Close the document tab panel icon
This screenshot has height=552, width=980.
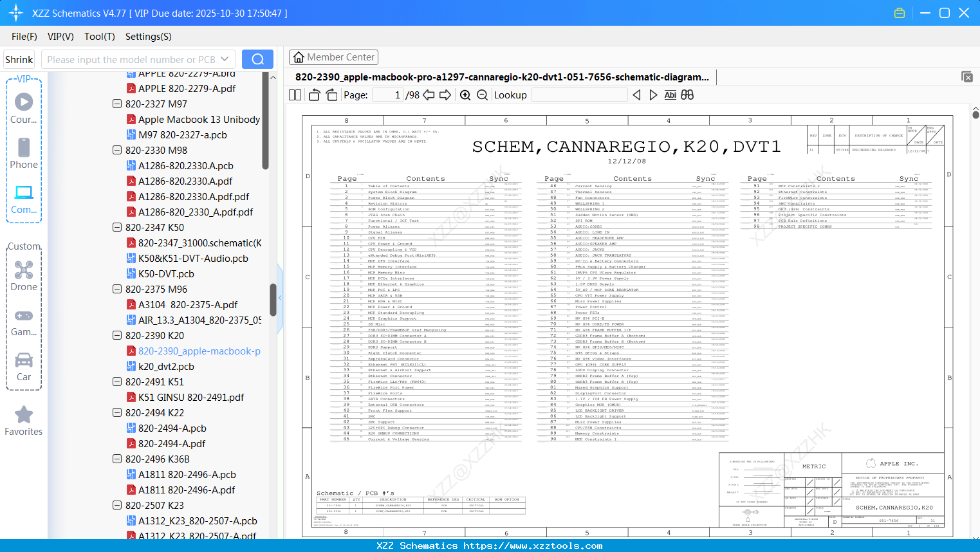[967, 77]
